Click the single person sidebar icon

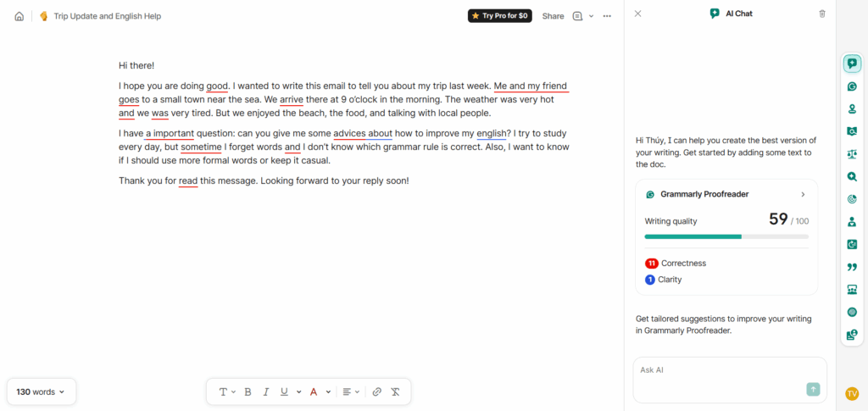pyautogui.click(x=852, y=222)
